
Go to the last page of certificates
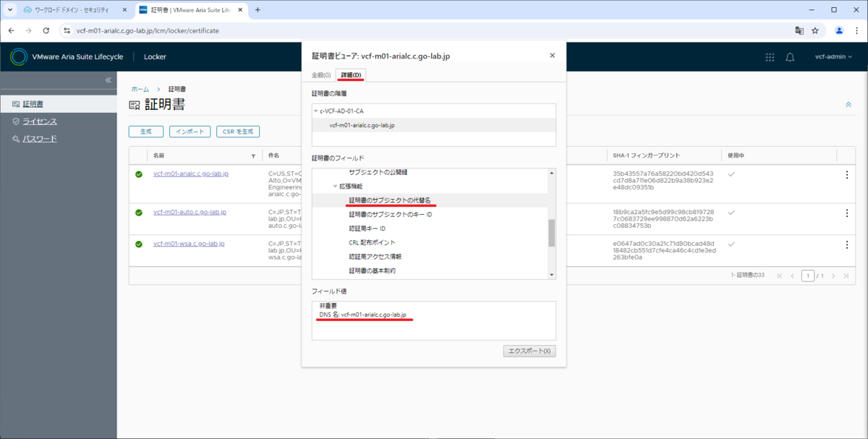point(846,276)
